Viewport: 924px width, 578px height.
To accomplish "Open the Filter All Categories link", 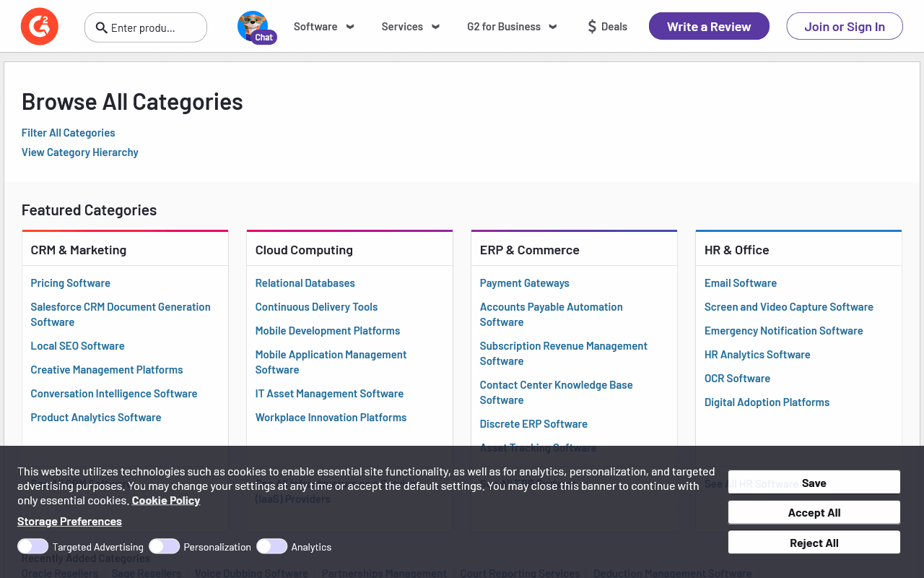I will click(69, 133).
